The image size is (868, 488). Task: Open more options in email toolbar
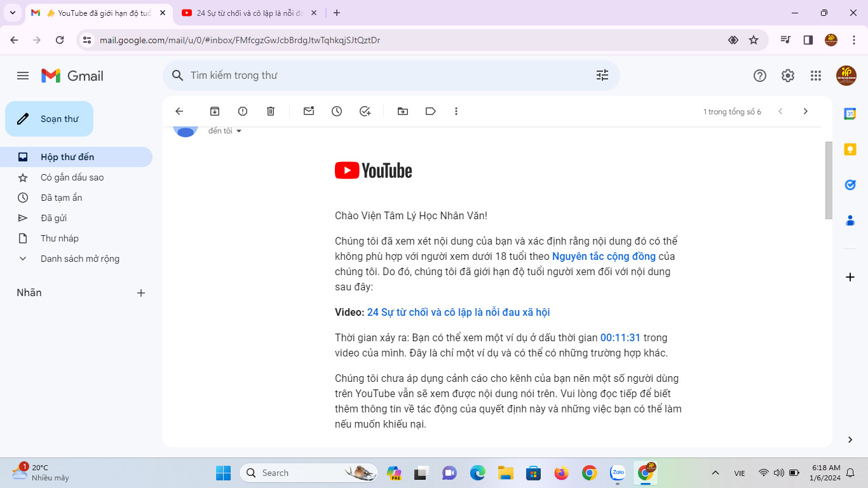456,111
